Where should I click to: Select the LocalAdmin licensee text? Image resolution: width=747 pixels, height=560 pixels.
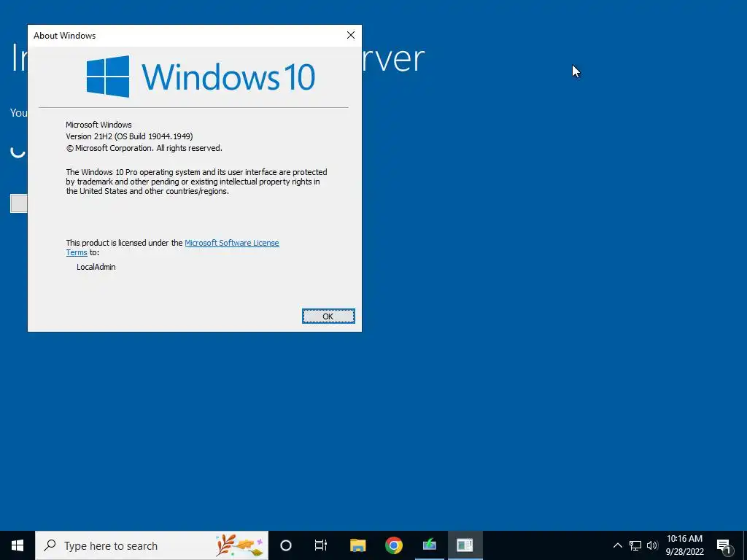click(96, 267)
